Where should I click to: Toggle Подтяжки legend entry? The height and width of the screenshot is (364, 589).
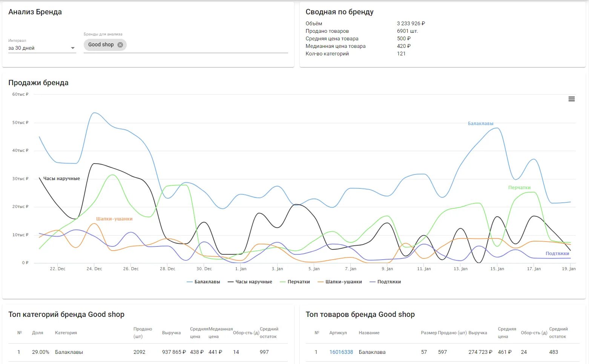pos(385,282)
